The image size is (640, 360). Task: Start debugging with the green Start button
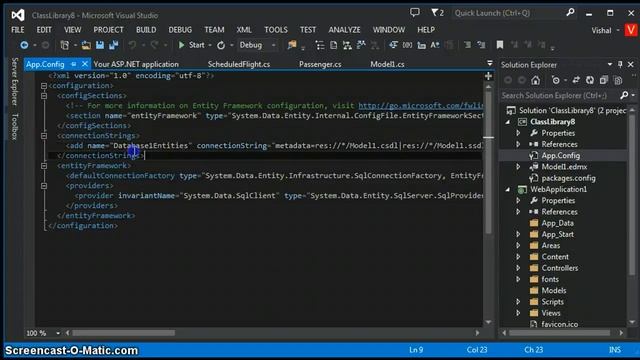click(x=191, y=45)
